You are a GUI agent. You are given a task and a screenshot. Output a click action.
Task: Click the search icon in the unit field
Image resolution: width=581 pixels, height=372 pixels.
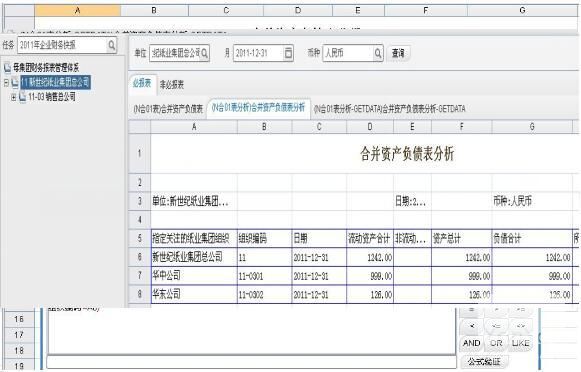pos(204,53)
